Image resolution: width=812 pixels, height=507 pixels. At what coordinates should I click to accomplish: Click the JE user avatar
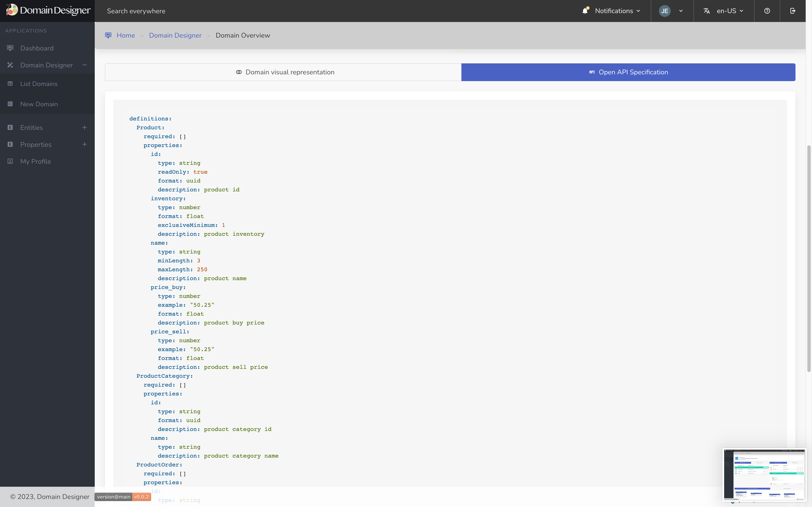tap(665, 11)
